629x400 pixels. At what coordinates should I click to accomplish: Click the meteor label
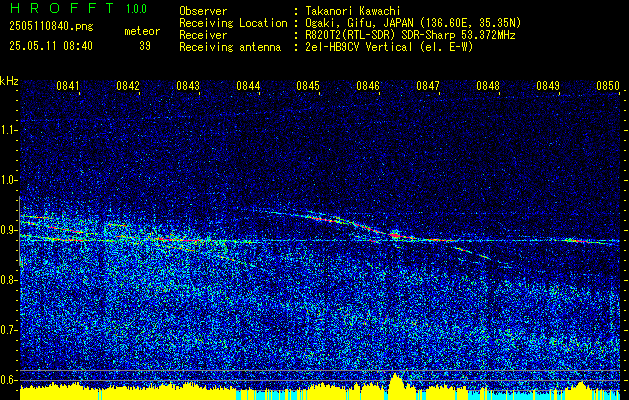click(x=142, y=31)
